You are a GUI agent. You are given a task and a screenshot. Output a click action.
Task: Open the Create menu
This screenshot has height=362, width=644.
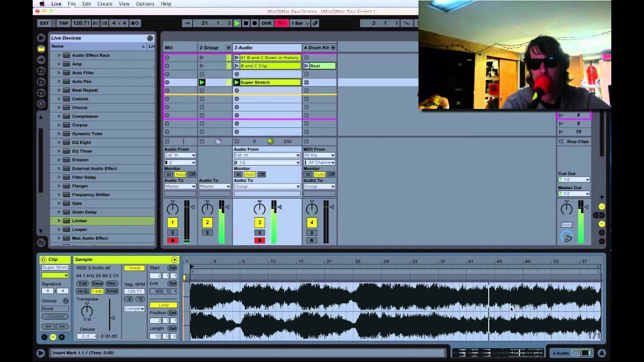[x=105, y=4]
